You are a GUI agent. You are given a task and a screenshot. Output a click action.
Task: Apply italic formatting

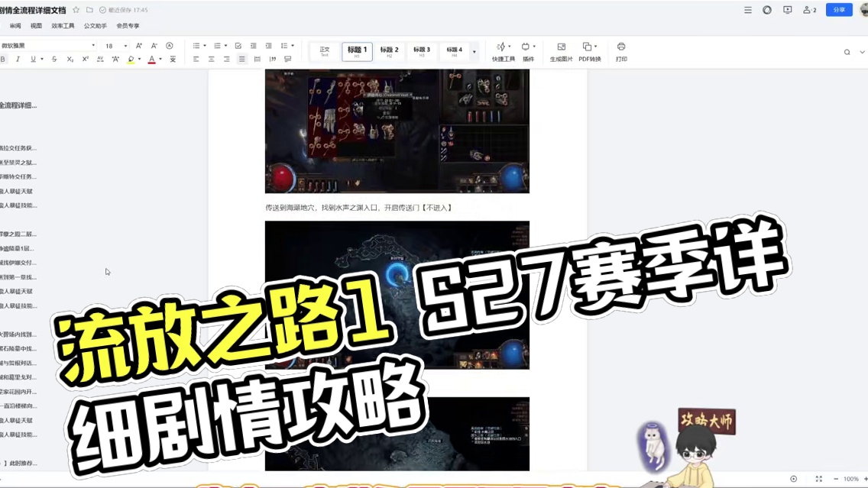coord(18,59)
